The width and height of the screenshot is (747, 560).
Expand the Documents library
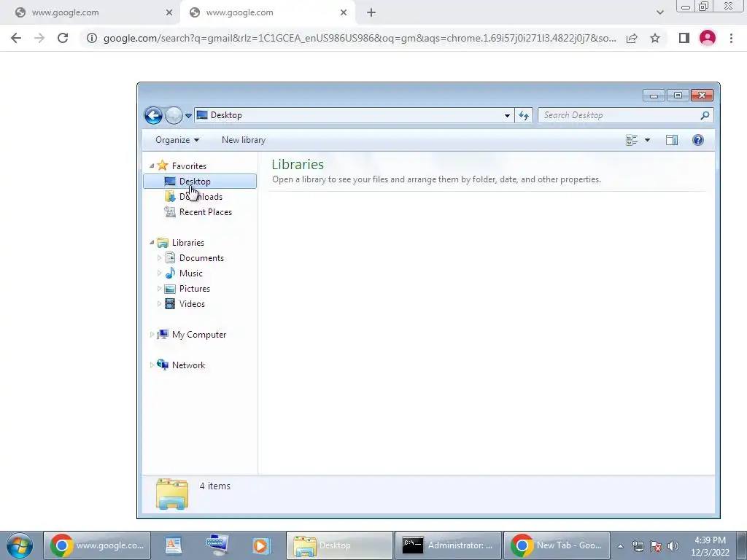159,258
